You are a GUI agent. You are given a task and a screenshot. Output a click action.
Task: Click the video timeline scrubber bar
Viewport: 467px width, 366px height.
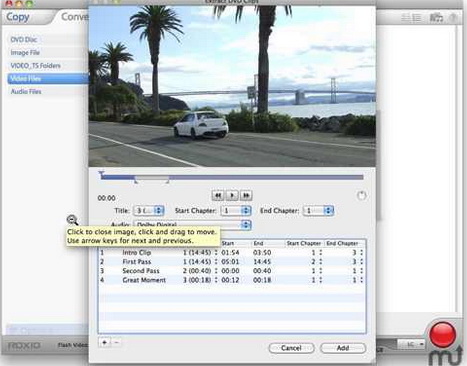tap(232, 177)
